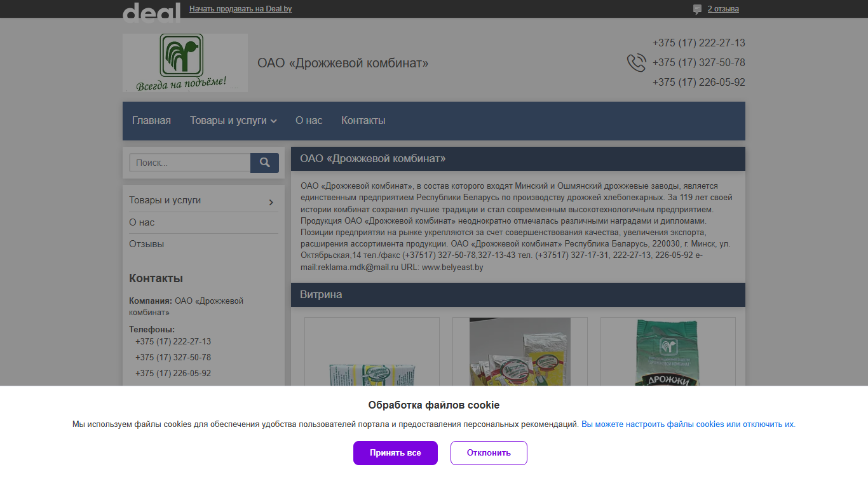Select 'О нас' in the sidebar
The image size is (868, 488).
142,222
